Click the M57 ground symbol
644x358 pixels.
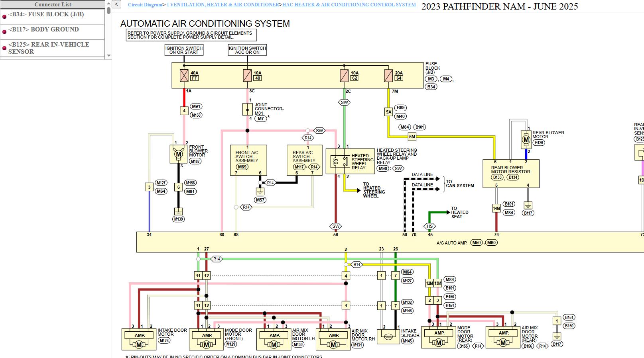[260, 191]
